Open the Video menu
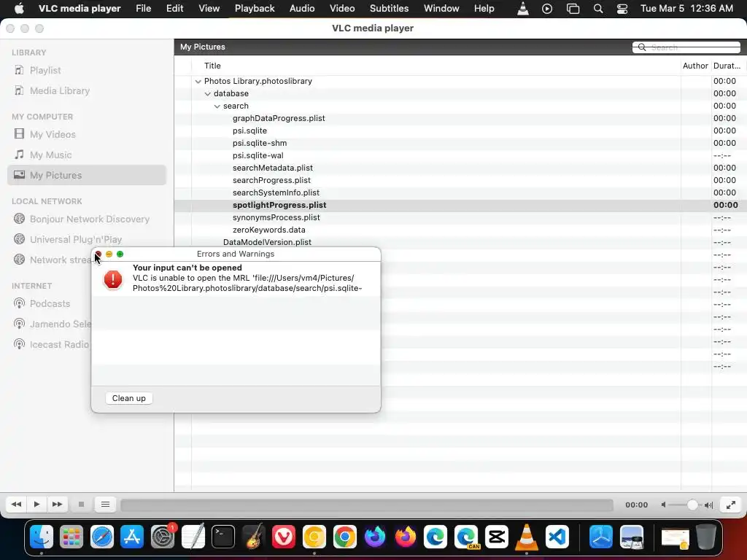 click(x=342, y=9)
